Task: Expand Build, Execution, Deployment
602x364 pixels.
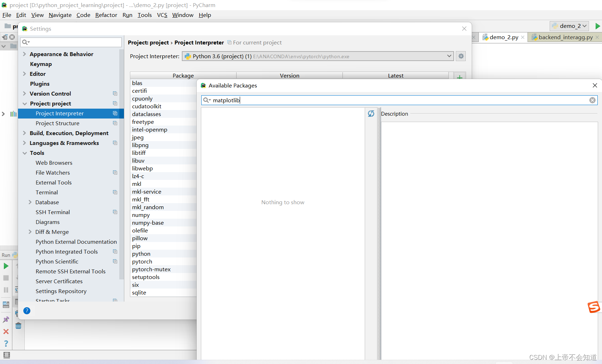Action: [x=24, y=133]
